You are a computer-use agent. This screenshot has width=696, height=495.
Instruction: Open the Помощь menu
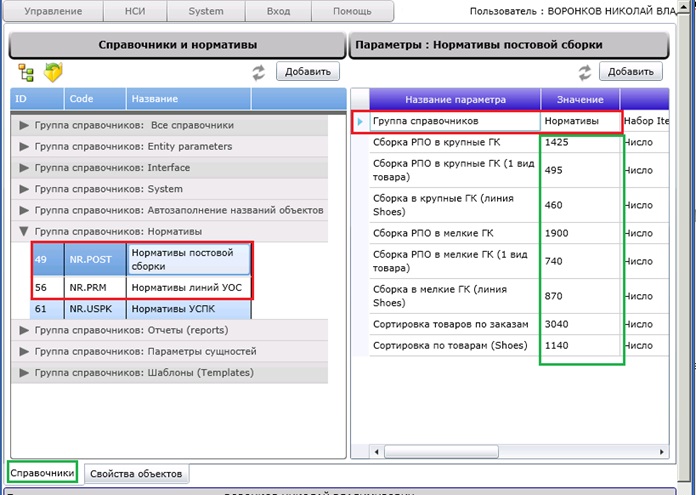point(352,11)
